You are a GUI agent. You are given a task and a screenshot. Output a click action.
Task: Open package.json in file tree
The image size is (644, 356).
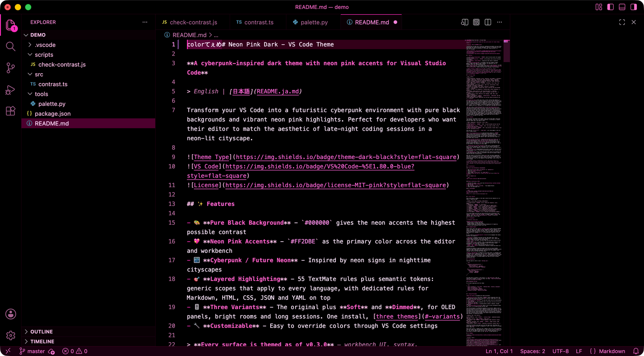53,113
